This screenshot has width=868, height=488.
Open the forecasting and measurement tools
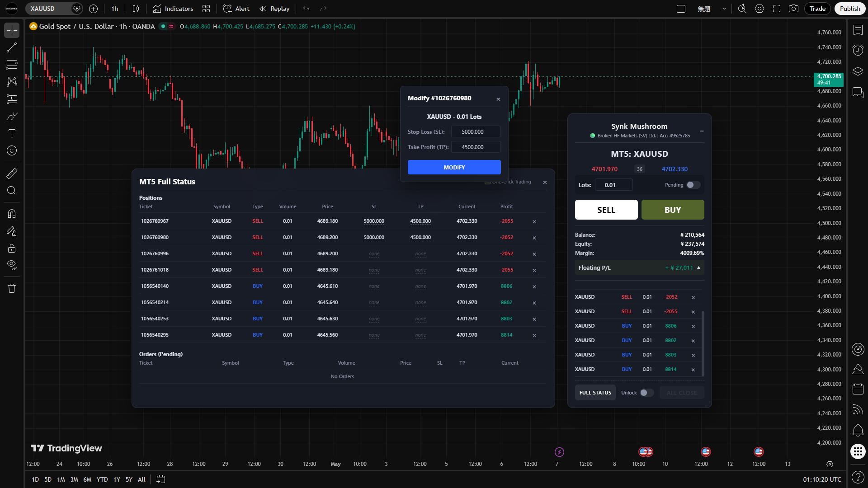tap(12, 99)
